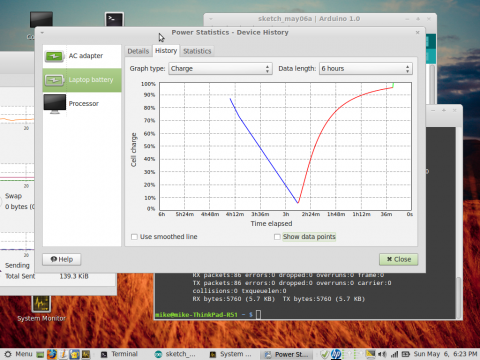Click Swap label in System Monitor window

13,196
